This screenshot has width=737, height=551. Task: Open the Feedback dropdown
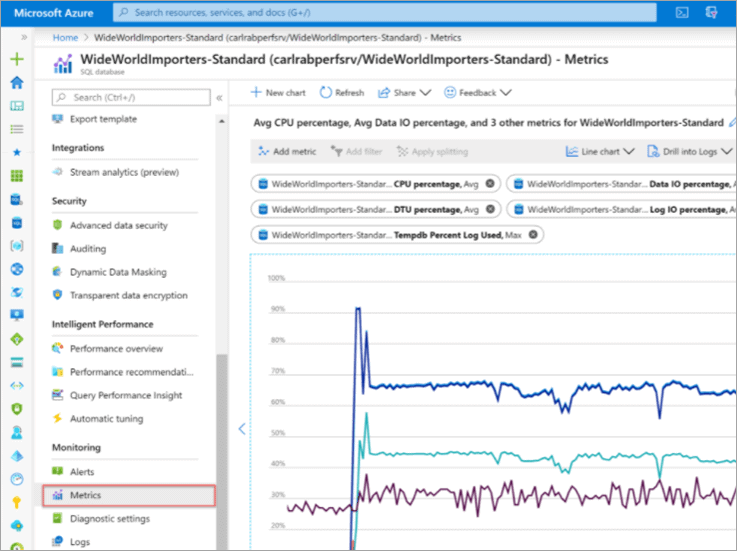tap(478, 93)
